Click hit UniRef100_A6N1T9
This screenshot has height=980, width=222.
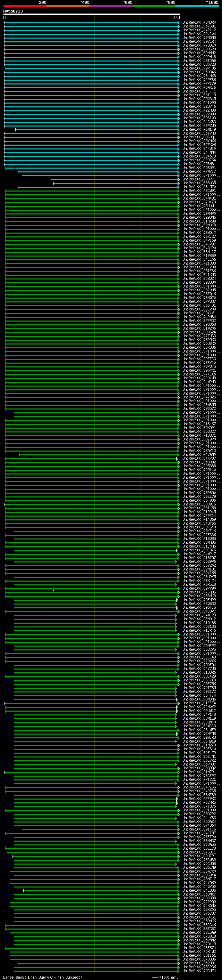pyautogui.click(x=199, y=129)
